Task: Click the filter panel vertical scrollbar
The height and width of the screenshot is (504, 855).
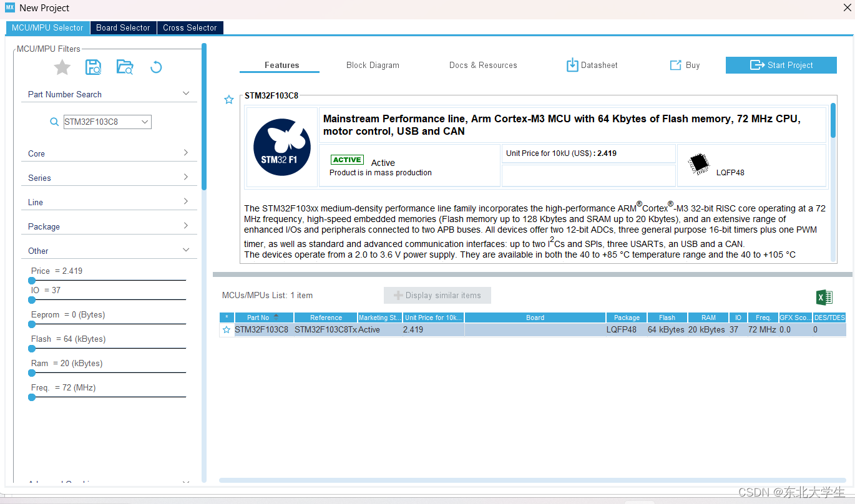Action: 204,116
